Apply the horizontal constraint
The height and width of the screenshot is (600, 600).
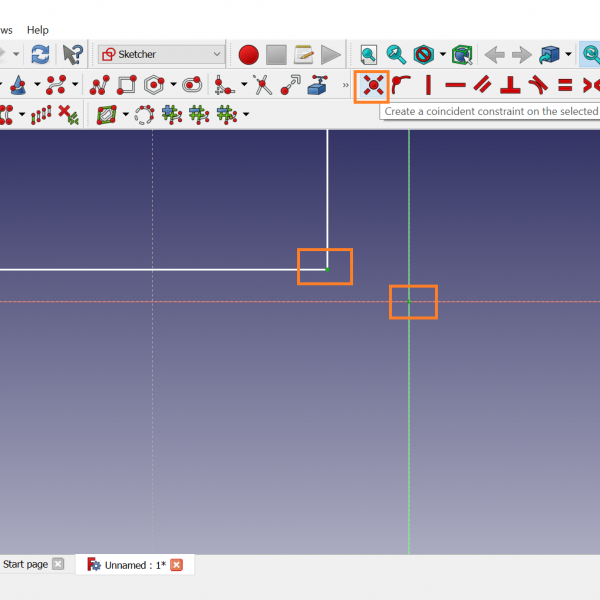pyautogui.click(x=455, y=85)
